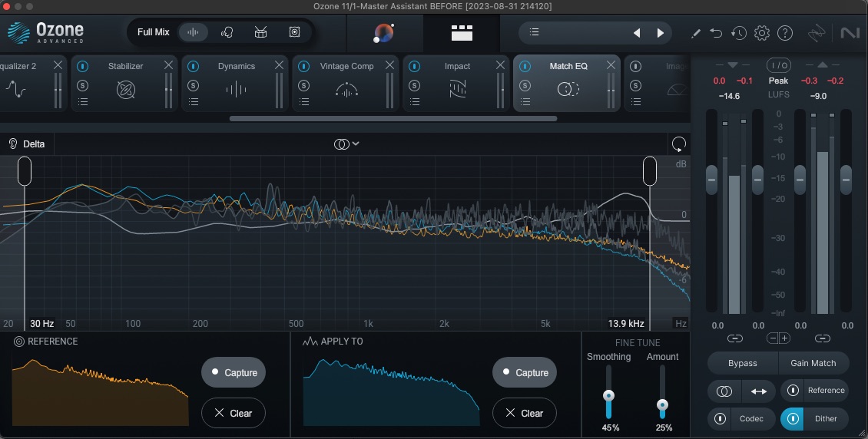Open Match EQ preset list
The width and height of the screenshot is (868, 439).
pyautogui.click(x=525, y=102)
